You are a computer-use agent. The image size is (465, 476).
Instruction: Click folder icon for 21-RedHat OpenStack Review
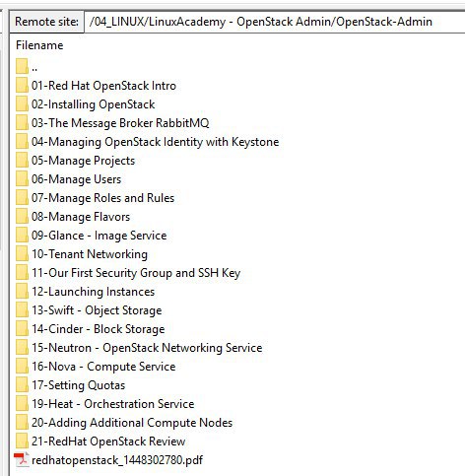[22, 442]
